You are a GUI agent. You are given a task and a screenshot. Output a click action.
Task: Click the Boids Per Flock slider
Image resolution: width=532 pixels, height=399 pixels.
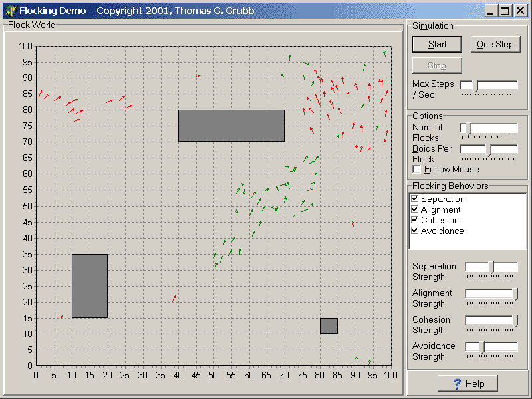point(489,150)
